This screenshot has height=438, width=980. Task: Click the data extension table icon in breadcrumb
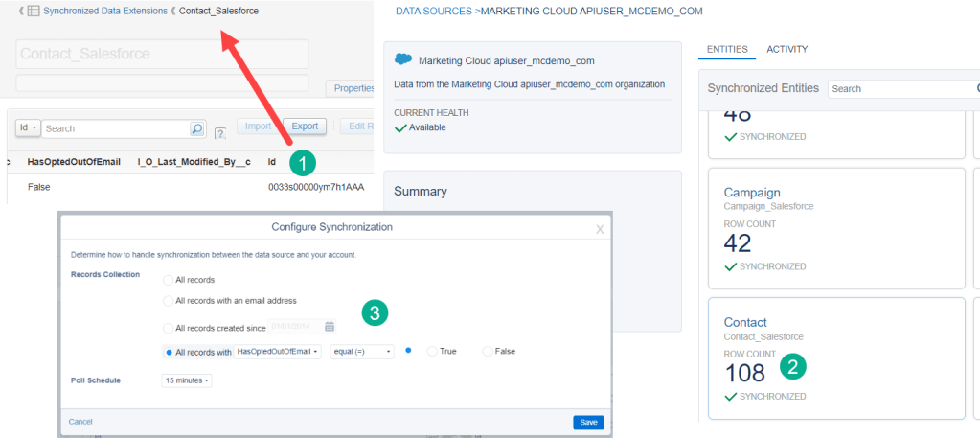click(33, 11)
